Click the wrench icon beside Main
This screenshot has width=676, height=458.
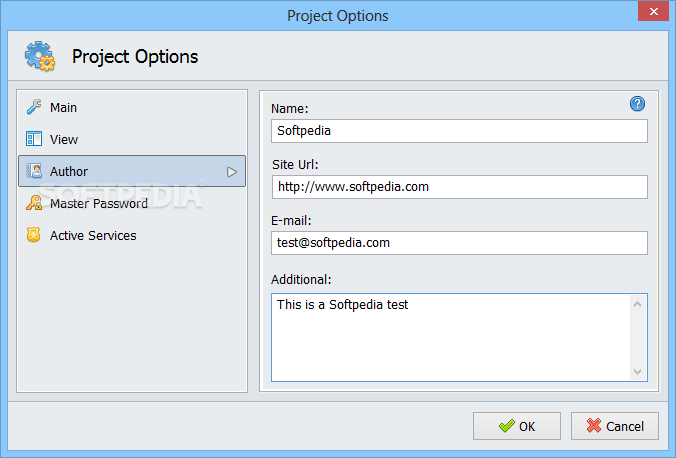click(x=34, y=107)
